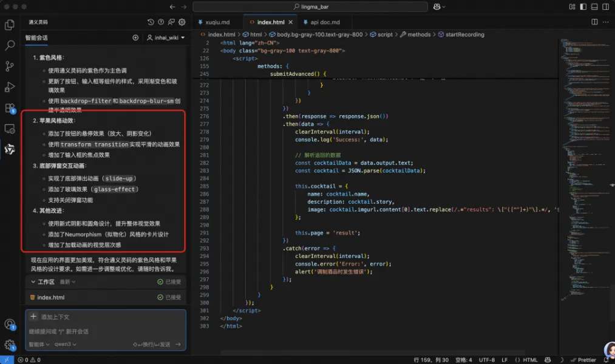Screen dimensions: 615x364
Task: Click the 行 159, 列 30 cursor position
Action: (x=431, y=360)
